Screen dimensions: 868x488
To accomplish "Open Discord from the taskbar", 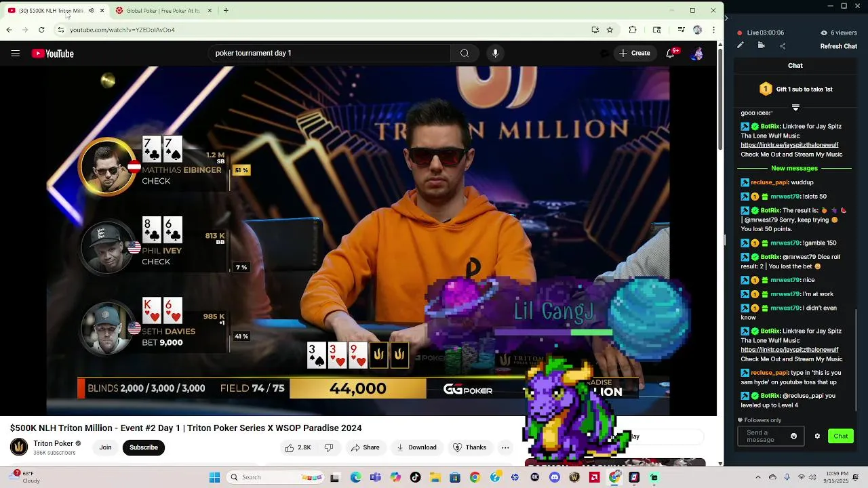I will click(x=555, y=477).
